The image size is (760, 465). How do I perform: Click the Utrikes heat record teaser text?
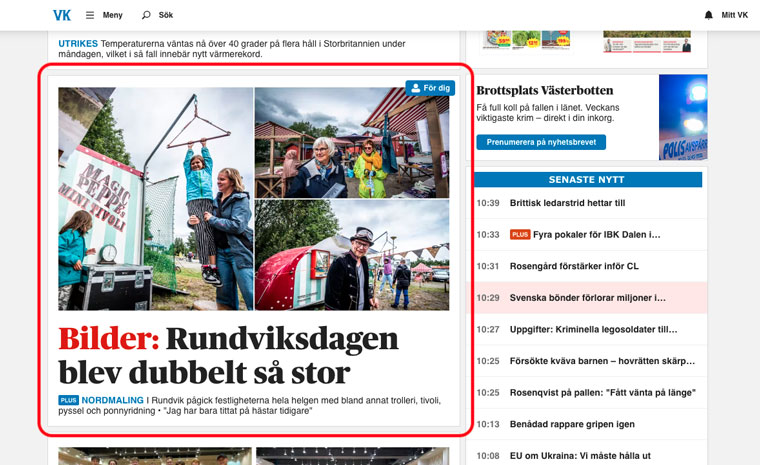tap(232, 49)
